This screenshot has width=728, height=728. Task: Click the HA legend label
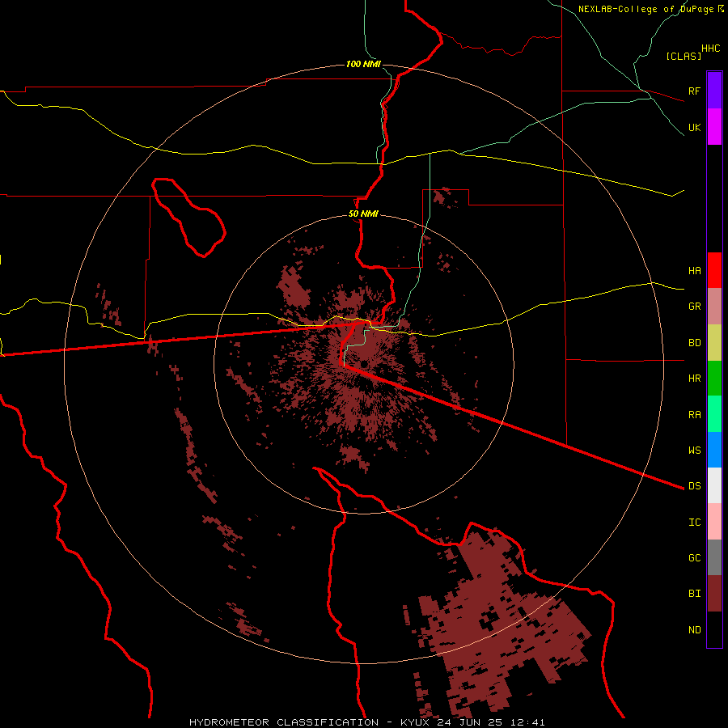tap(694, 271)
